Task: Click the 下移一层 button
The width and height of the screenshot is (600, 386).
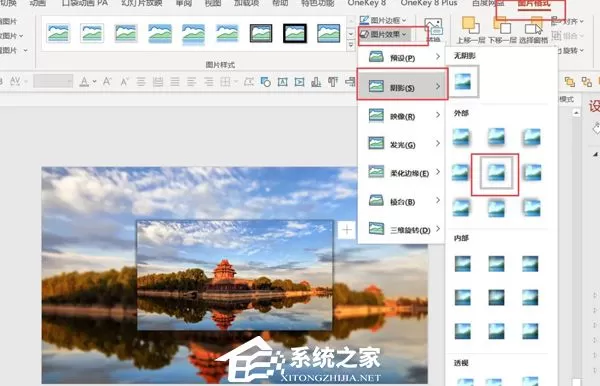Action: (502, 30)
